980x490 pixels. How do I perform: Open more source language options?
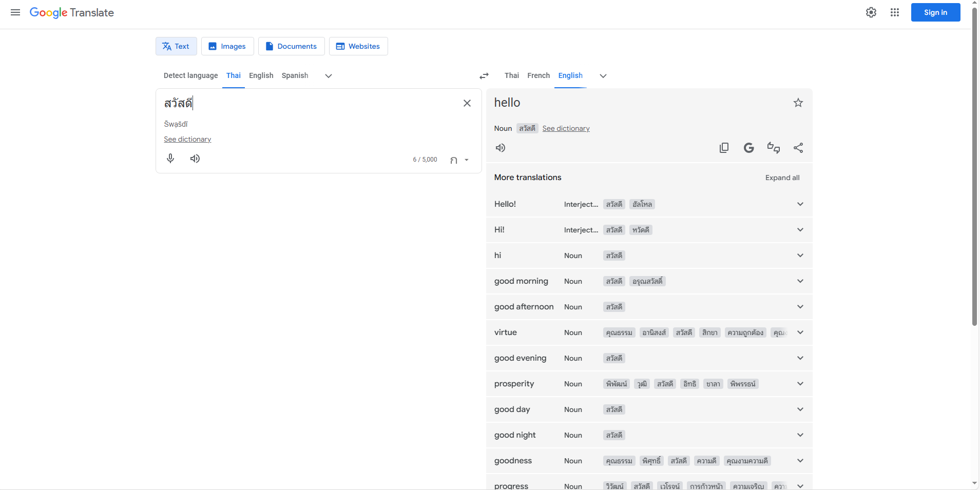pos(328,75)
